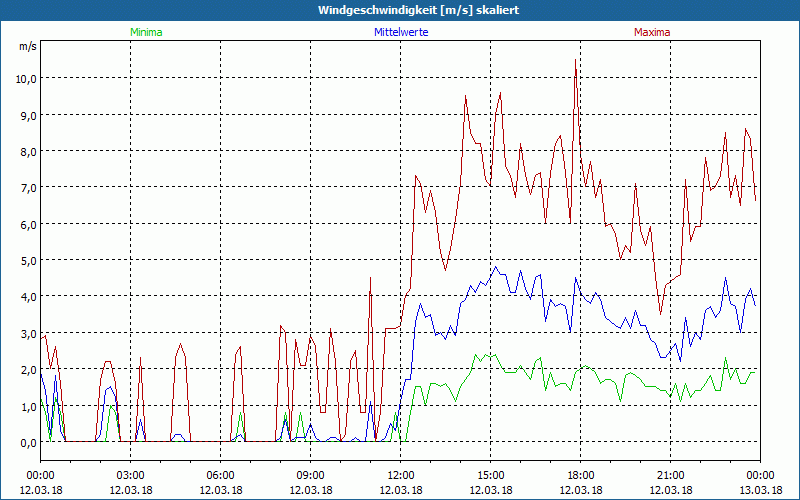The width and height of the screenshot is (800, 500).
Task: Click the '03:00' time axis label
Action: click(x=131, y=476)
